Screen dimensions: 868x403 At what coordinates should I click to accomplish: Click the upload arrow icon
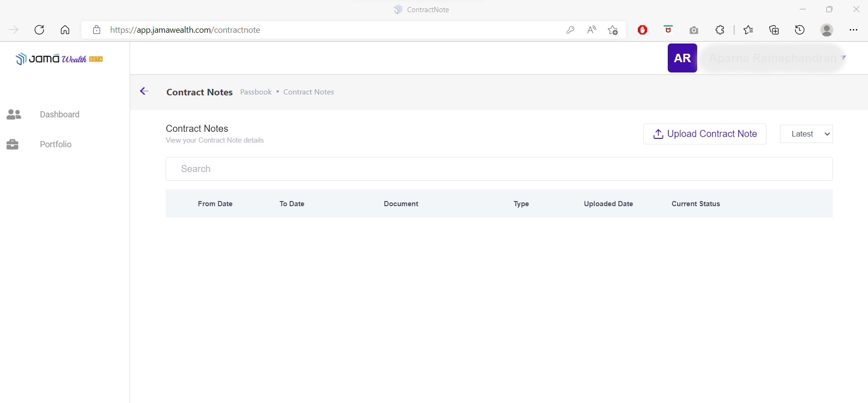tap(658, 134)
